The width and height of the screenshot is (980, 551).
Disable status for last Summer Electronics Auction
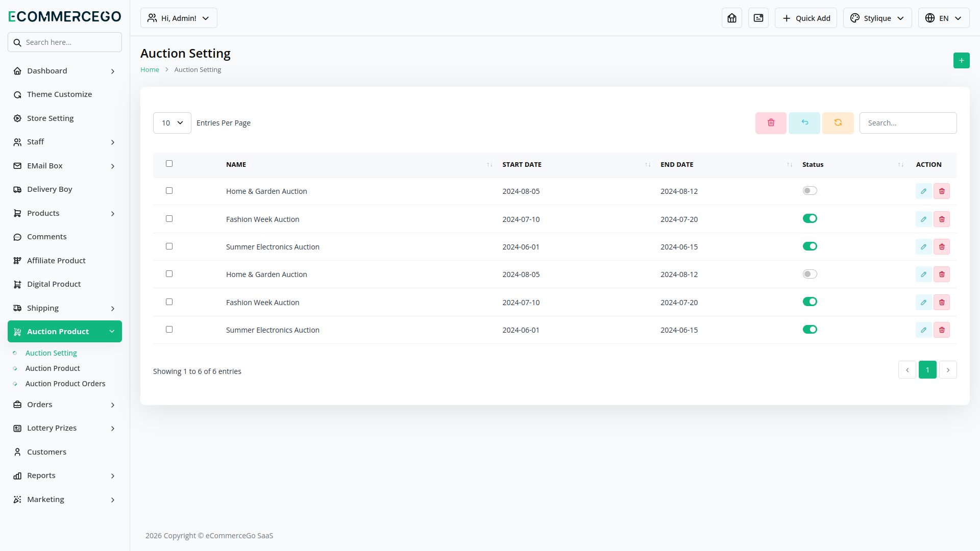pos(810,330)
